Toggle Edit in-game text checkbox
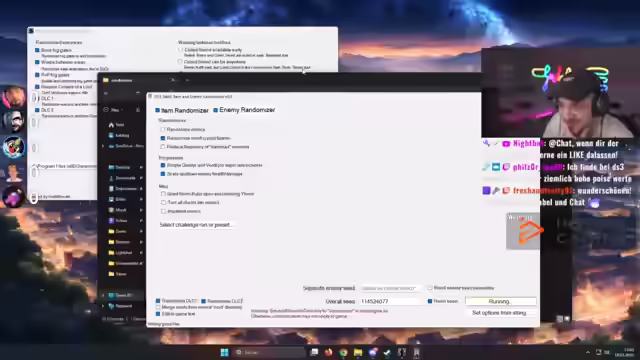640x360 pixels. click(x=158, y=314)
